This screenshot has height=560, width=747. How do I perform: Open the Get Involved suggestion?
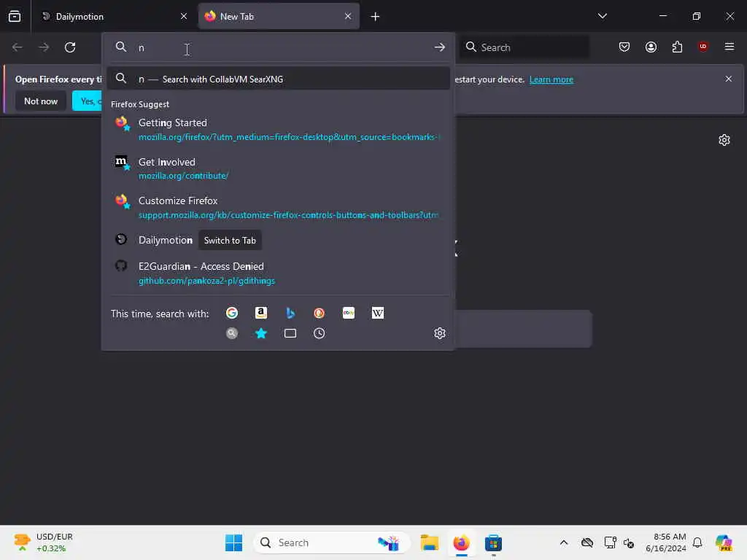tap(278, 168)
